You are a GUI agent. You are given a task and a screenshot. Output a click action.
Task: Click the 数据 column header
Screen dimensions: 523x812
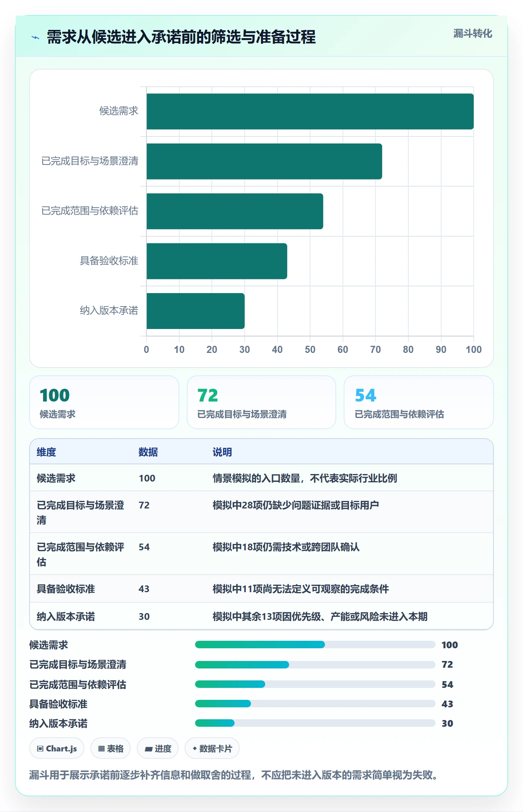(x=148, y=452)
